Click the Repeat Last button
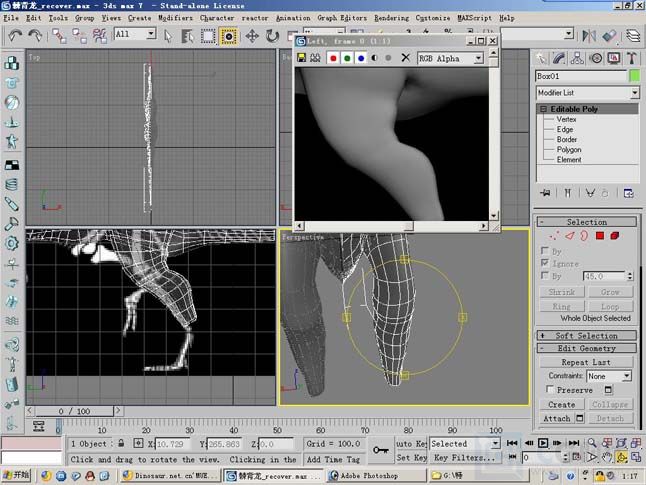Image resolution: width=646 pixels, height=485 pixels. (586, 362)
